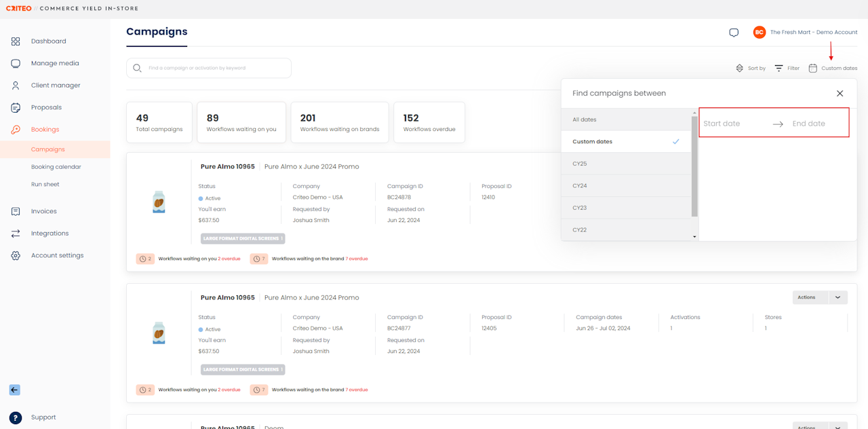
Task: Go to Booking calendar in the sidebar
Action: [x=56, y=167]
